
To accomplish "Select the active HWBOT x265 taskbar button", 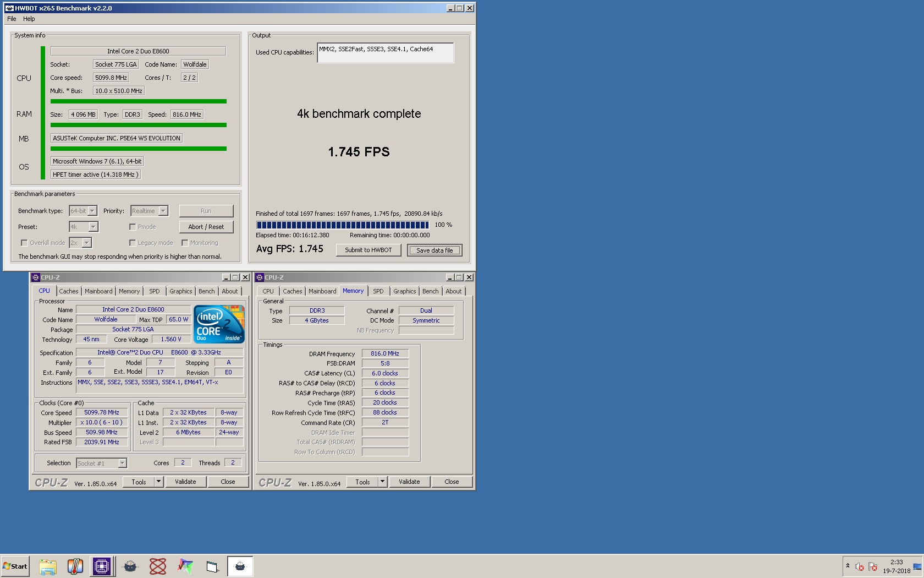I will [240, 566].
